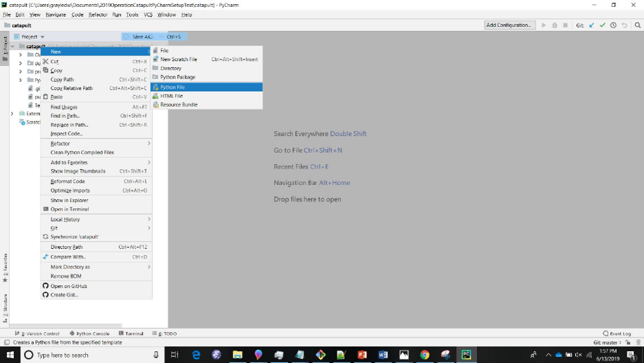This screenshot has height=363, width=644.
Task: Expand Local History submenu
Action: tap(96, 219)
